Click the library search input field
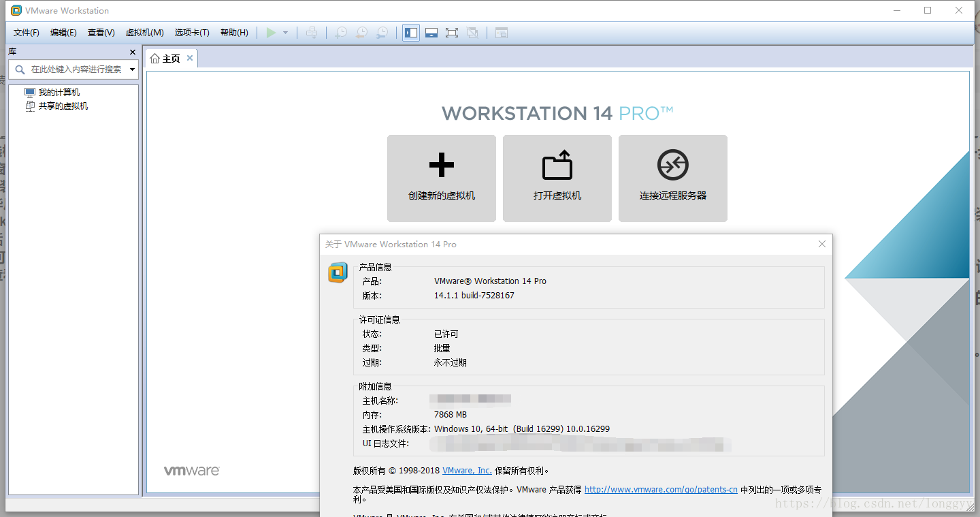 [73, 69]
